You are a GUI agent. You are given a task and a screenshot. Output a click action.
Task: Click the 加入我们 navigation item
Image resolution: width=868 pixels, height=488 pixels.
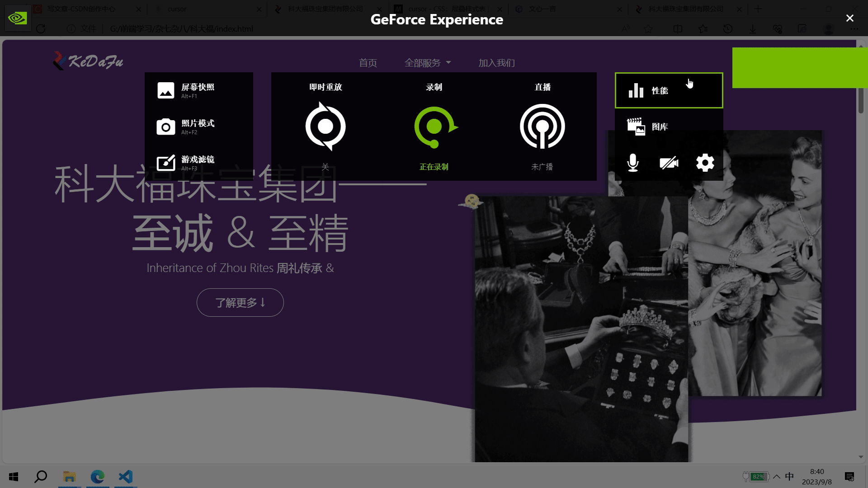(x=496, y=63)
